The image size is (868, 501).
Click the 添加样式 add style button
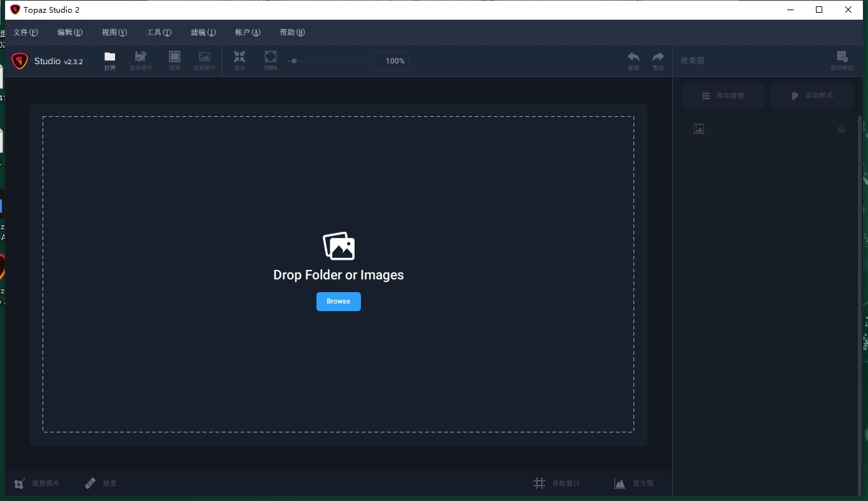tap(812, 96)
